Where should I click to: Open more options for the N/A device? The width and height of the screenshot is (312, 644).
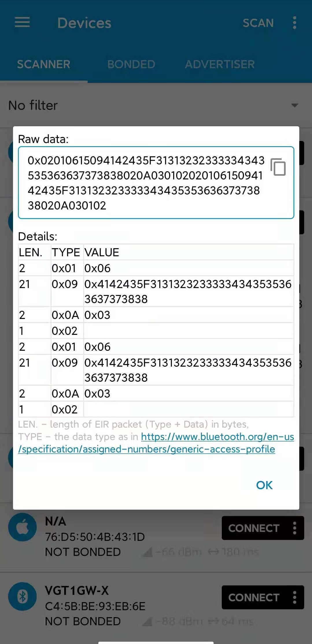[295, 528]
